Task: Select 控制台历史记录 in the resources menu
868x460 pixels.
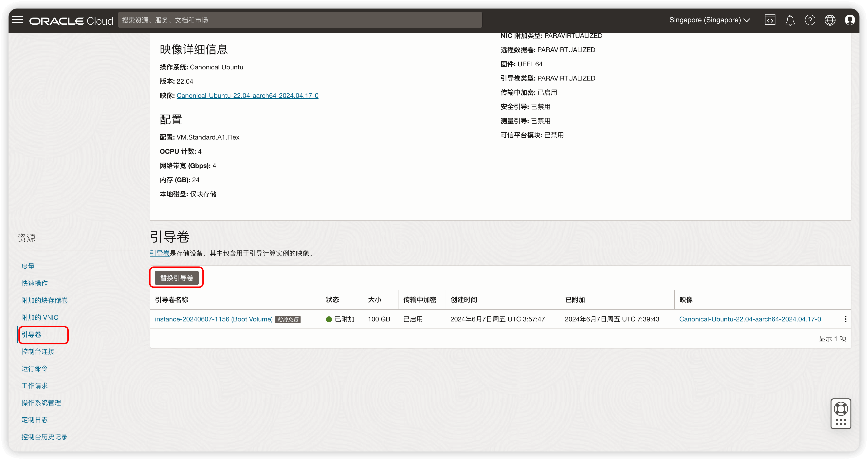Action: click(45, 437)
